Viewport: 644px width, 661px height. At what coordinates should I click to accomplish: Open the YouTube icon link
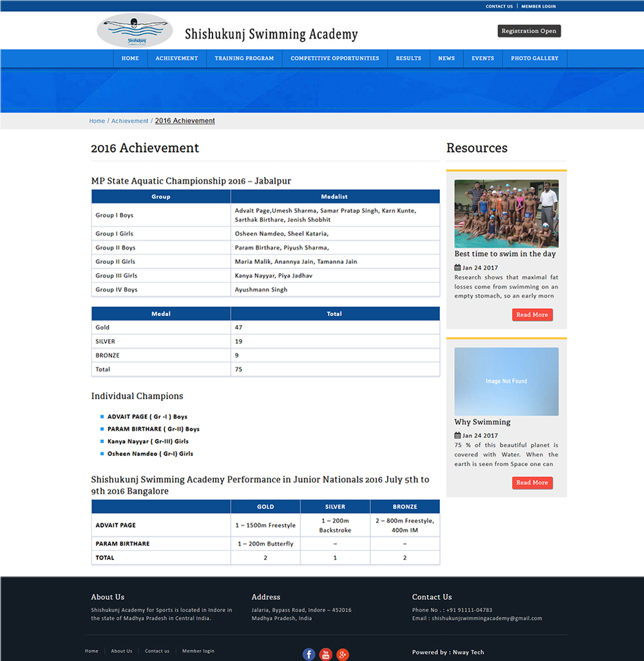click(x=326, y=654)
